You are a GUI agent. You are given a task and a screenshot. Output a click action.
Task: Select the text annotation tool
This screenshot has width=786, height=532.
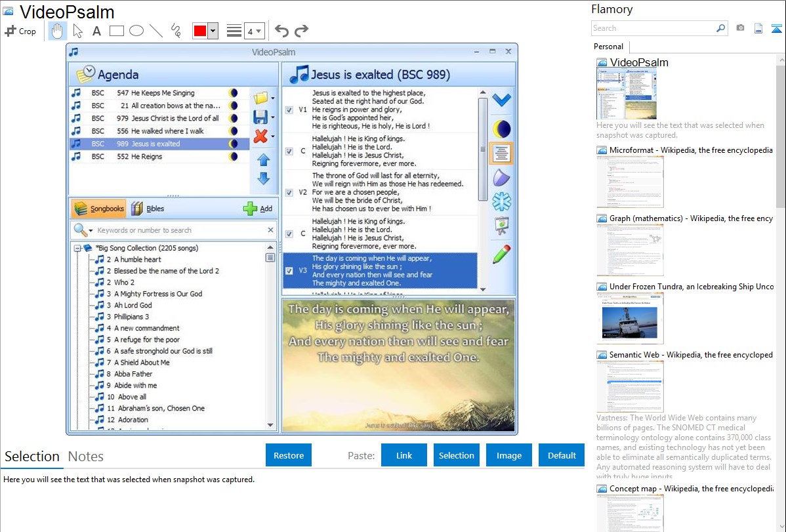pyautogui.click(x=96, y=31)
